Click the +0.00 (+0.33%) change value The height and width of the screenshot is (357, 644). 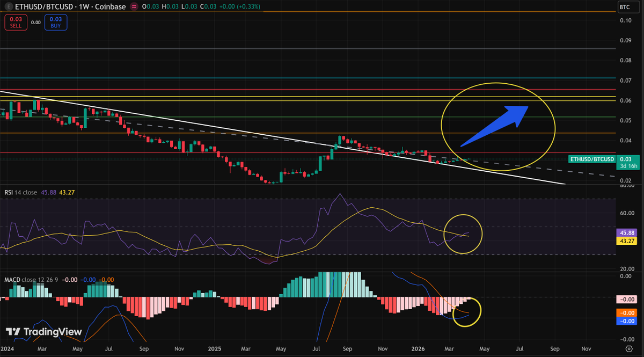tap(239, 7)
